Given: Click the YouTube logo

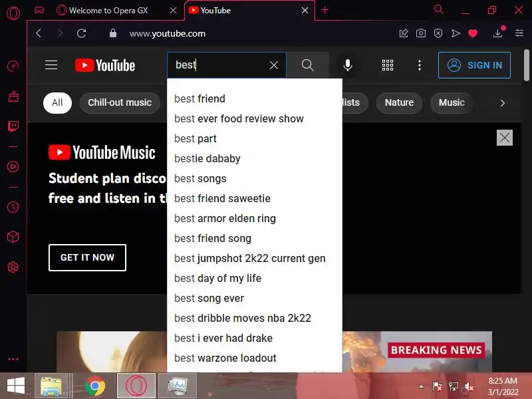Looking at the screenshot, I should [x=105, y=65].
